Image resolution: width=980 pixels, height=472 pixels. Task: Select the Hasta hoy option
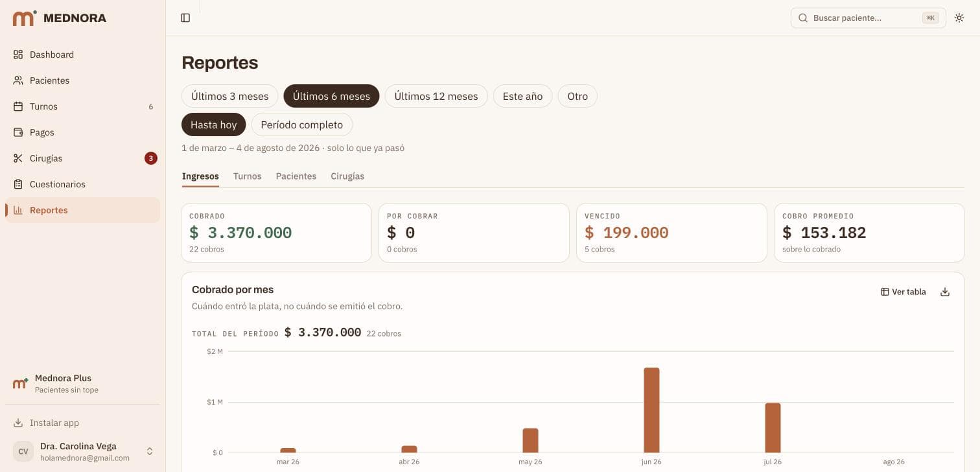[x=214, y=124]
